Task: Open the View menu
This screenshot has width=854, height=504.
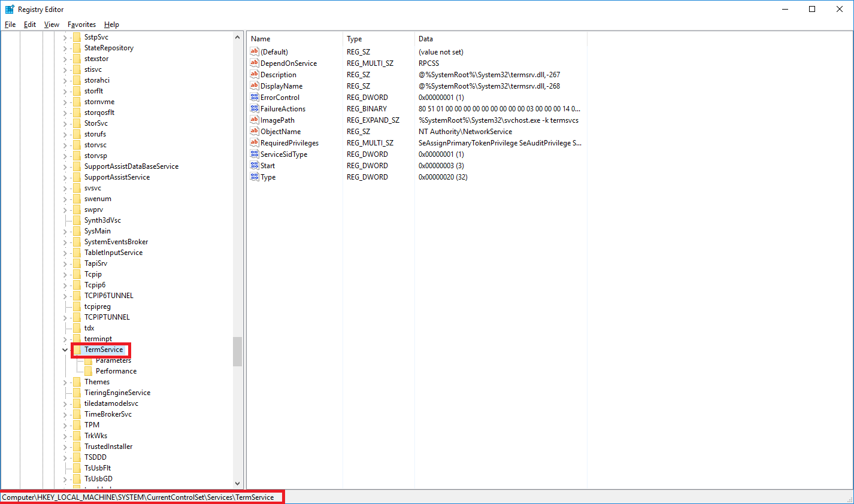Action: [52, 25]
